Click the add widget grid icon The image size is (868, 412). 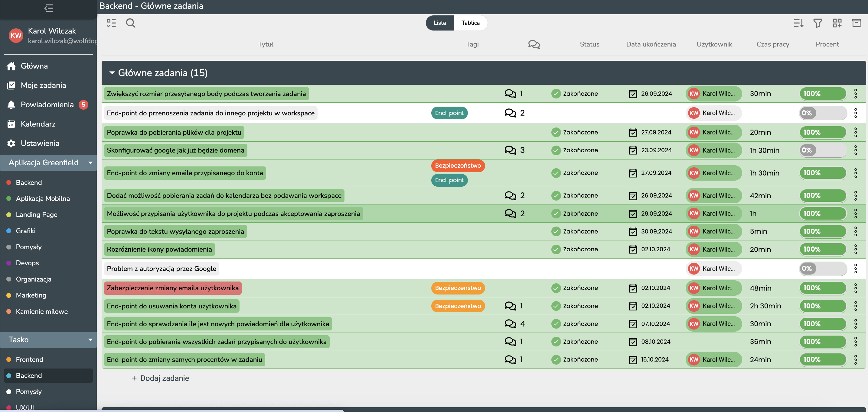pyautogui.click(x=837, y=23)
